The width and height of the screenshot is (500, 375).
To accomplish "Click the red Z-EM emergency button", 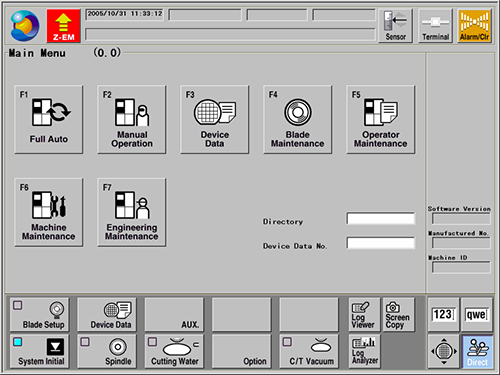I will click(x=63, y=26).
